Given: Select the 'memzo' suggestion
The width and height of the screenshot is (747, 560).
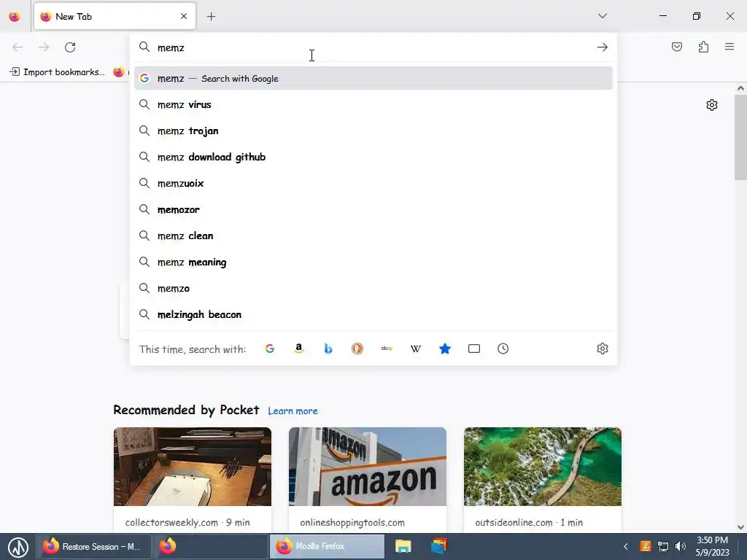Looking at the screenshot, I should [373, 288].
